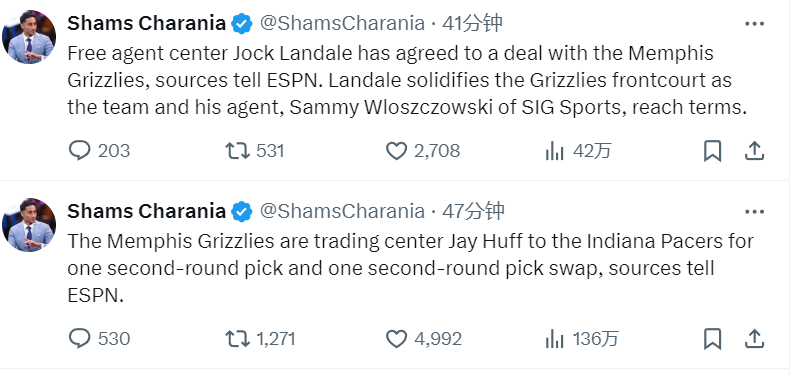802x376 pixels.
Task: Open more options for Landale tweet
Action: [x=754, y=24]
